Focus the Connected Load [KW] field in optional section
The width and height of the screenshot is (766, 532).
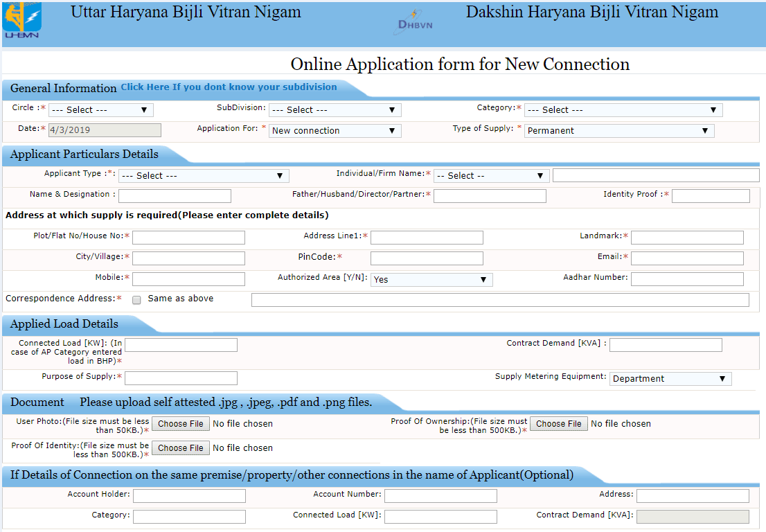[440, 516]
